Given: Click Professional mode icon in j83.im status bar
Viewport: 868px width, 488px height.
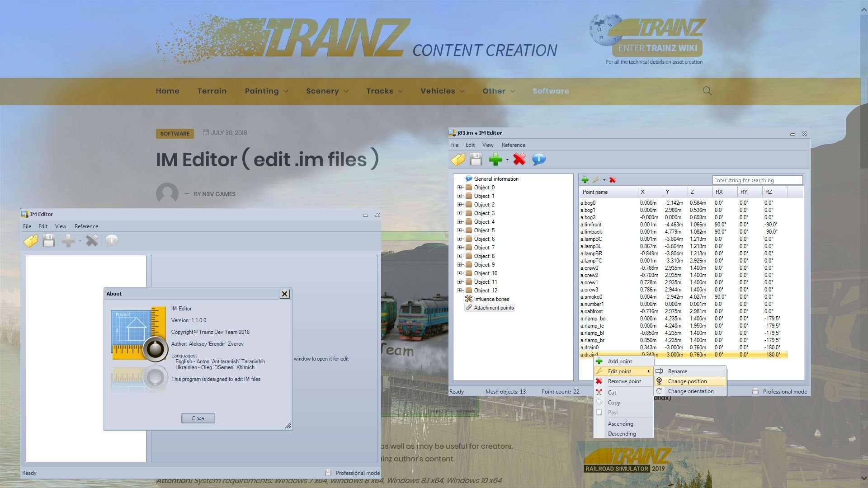Looking at the screenshot, I should coord(755,391).
